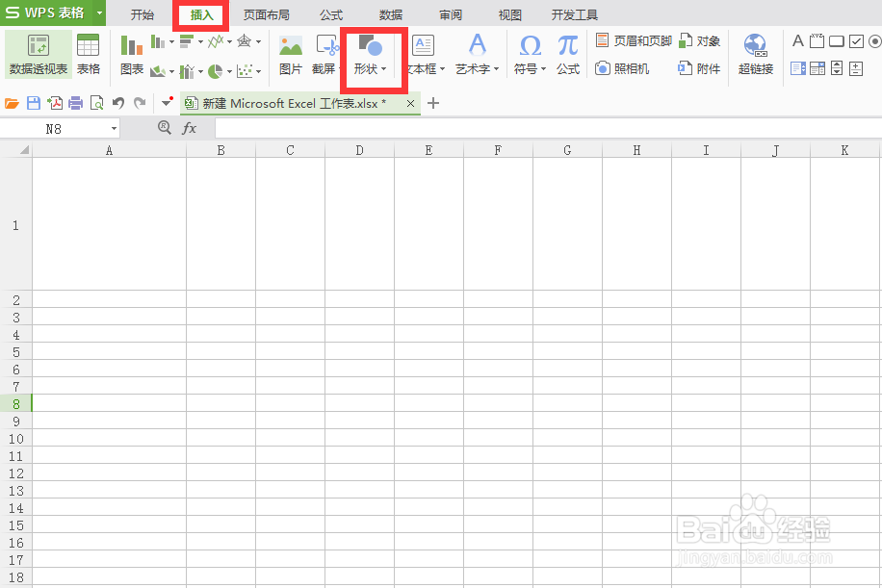Screen dimensions: 882x588
Task: Switch to the 页面布局 tab
Action: coord(266,14)
